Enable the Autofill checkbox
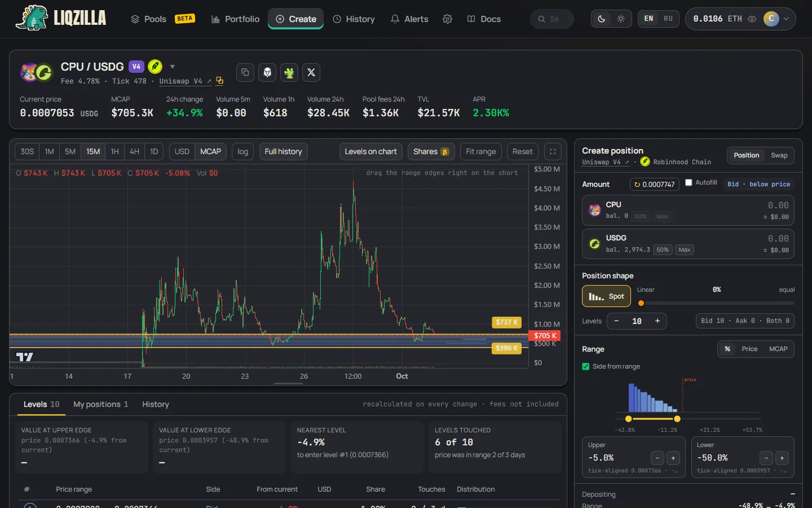The image size is (812, 508). (x=689, y=182)
